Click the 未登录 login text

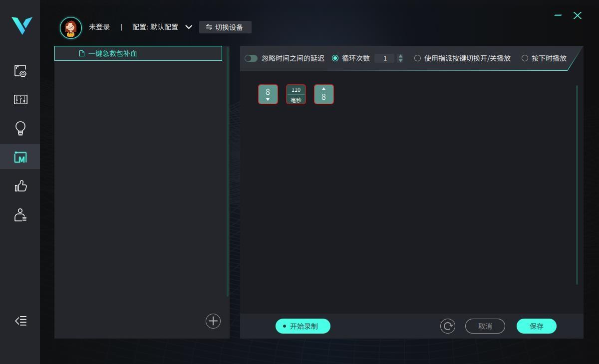tap(99, 27)
